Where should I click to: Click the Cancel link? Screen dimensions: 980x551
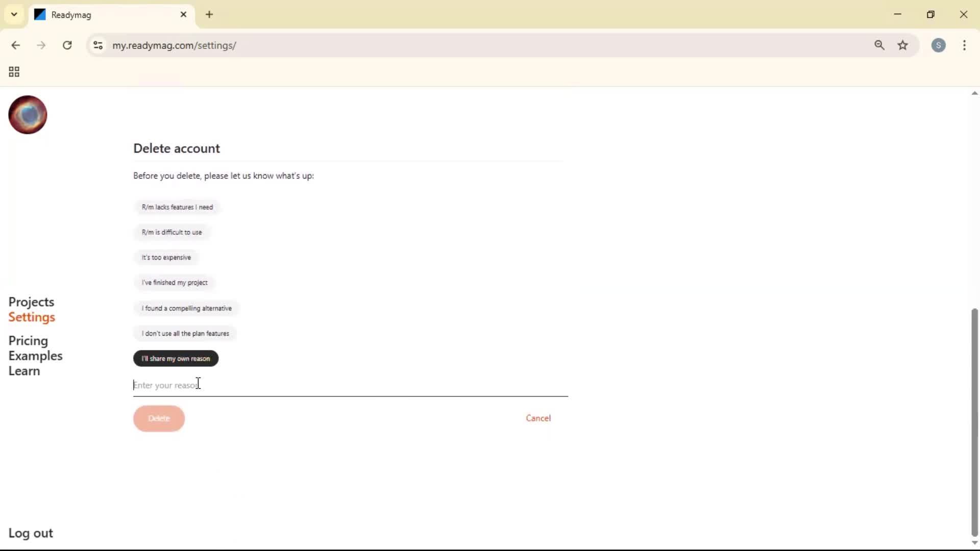pos(538,418)
